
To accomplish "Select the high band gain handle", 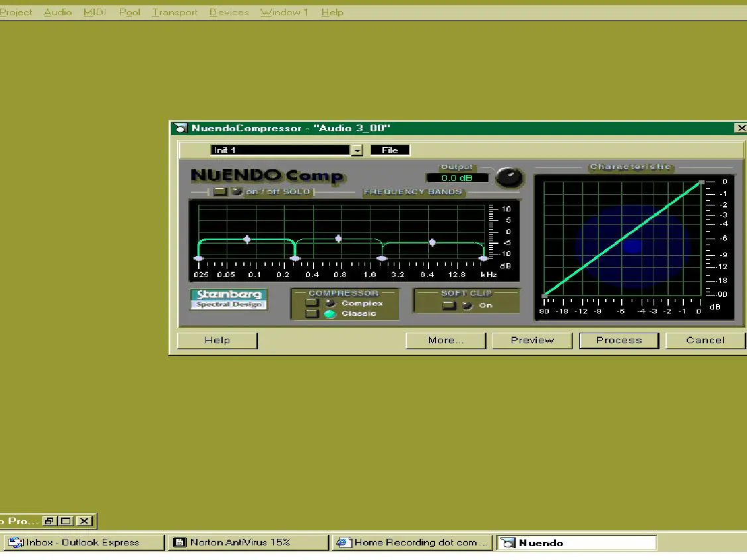I will (x=432, y=243).
